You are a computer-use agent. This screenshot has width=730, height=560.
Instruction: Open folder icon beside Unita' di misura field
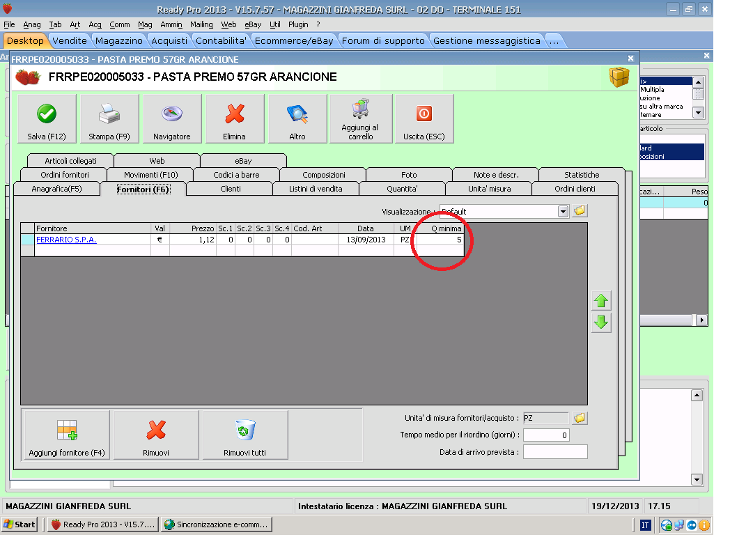click(x=580, y=418)
